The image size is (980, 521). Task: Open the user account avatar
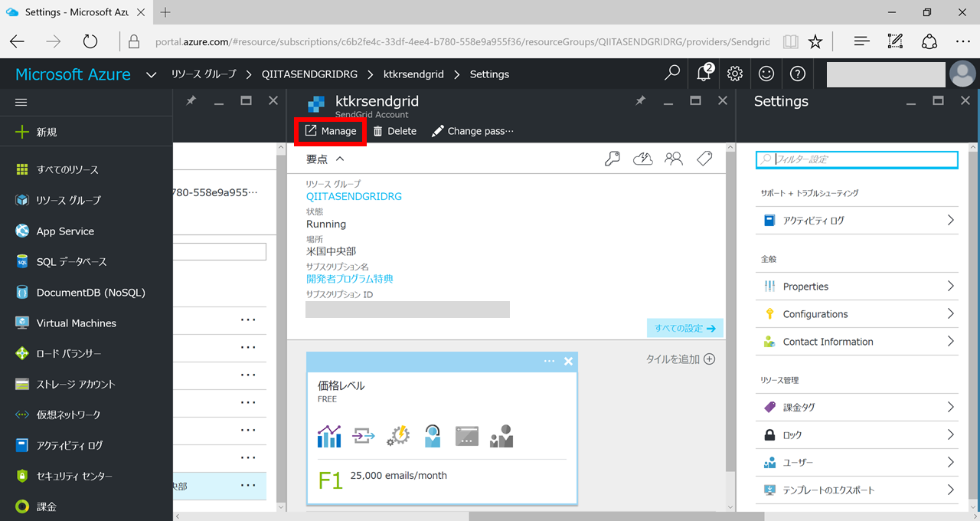pos(962,74)
